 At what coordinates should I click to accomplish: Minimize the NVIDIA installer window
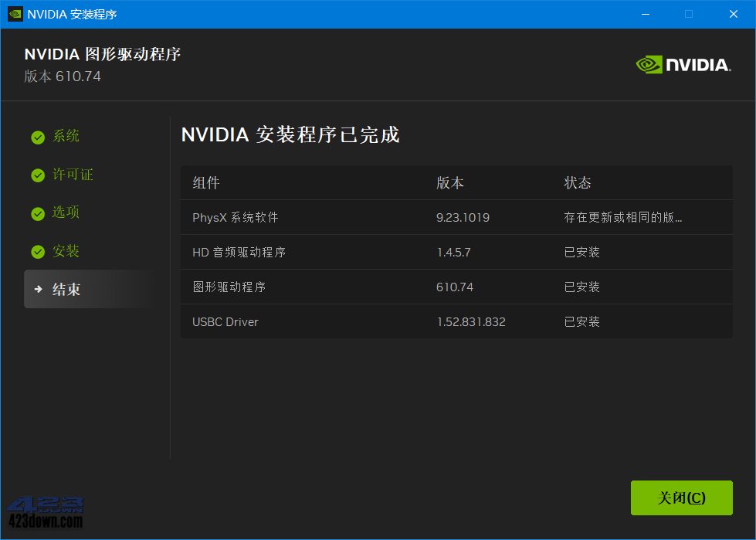click(646, 14)
